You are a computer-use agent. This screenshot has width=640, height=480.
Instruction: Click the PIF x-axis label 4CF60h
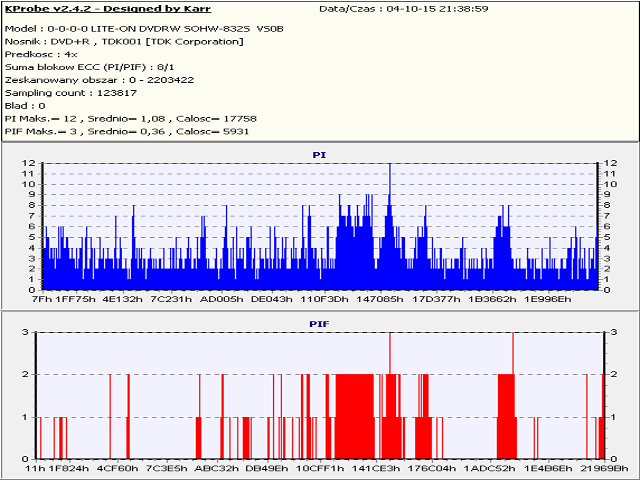(x=118, y=468)
